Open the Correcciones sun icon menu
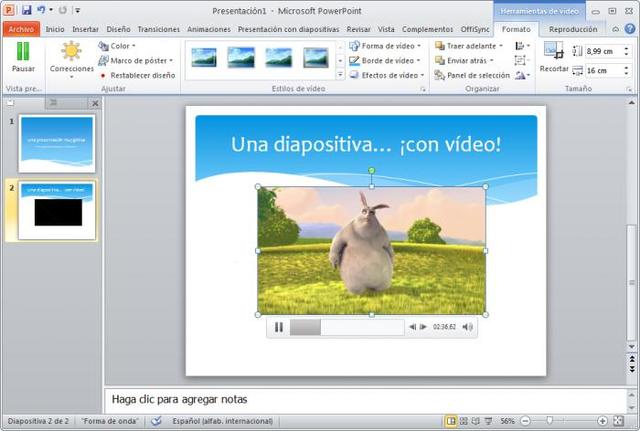The width and height of the screenshot is (640, 431). [x=71, y=60]
